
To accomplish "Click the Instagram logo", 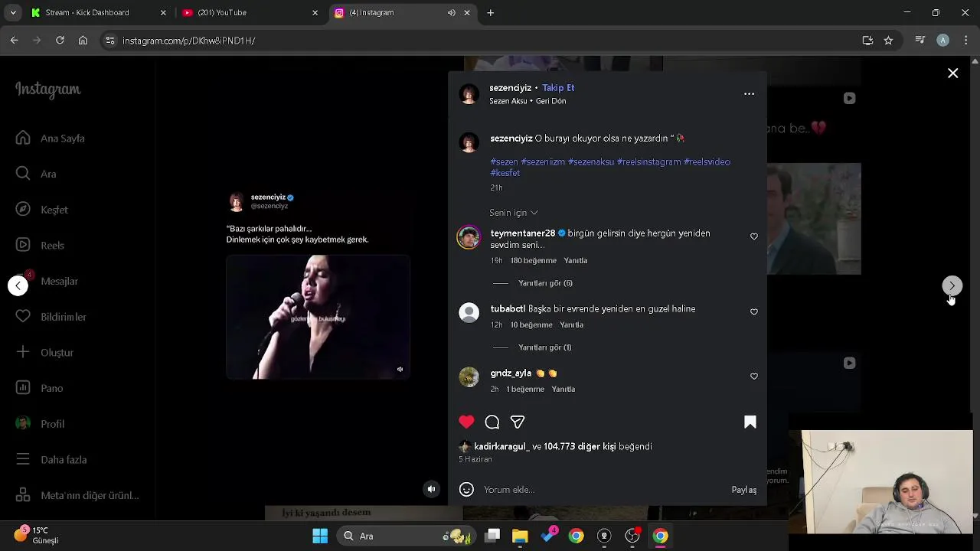I will (47, 90).
